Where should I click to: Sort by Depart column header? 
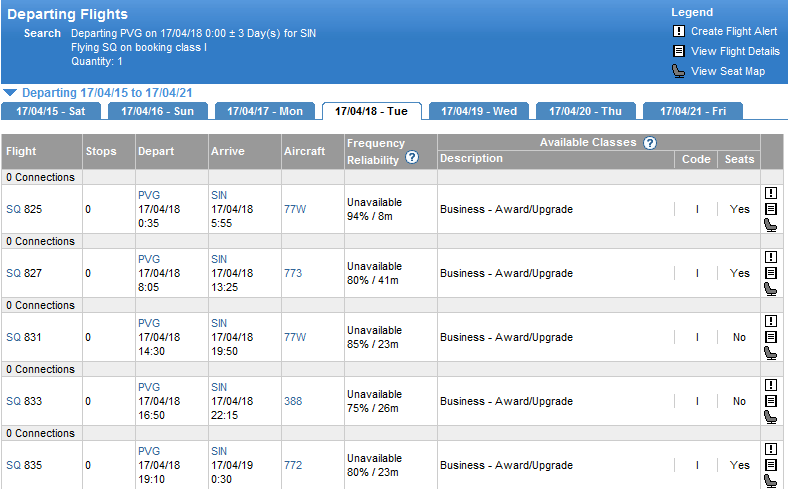coord(156,151)
